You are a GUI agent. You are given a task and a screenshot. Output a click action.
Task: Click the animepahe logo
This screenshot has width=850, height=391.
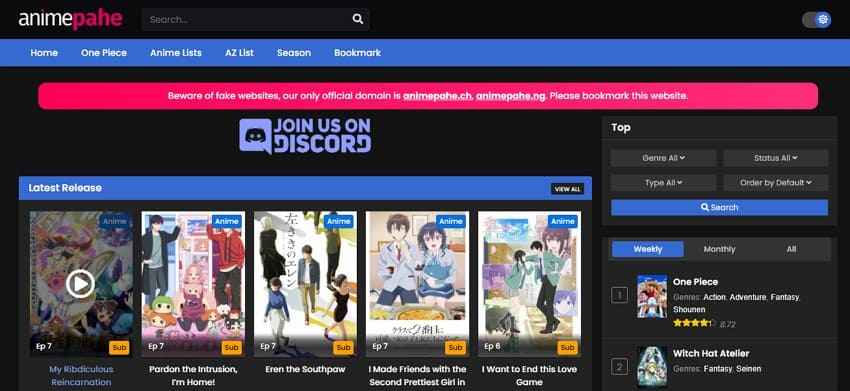pos(70,19)
